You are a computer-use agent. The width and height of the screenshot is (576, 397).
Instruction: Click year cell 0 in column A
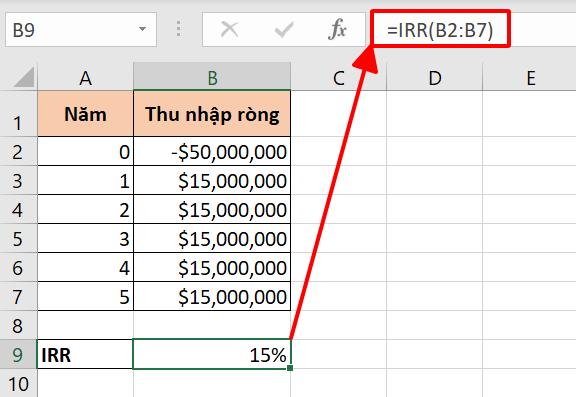point(85,151)
